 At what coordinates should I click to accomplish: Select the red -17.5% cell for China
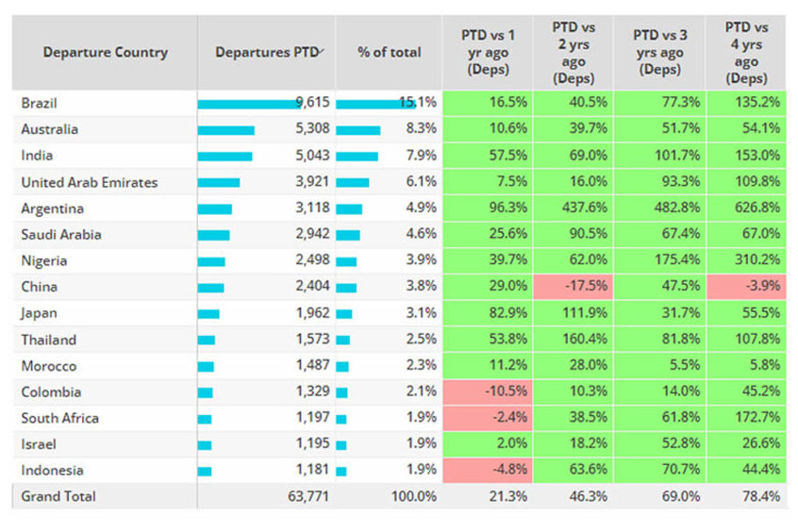tap(574, 287)
